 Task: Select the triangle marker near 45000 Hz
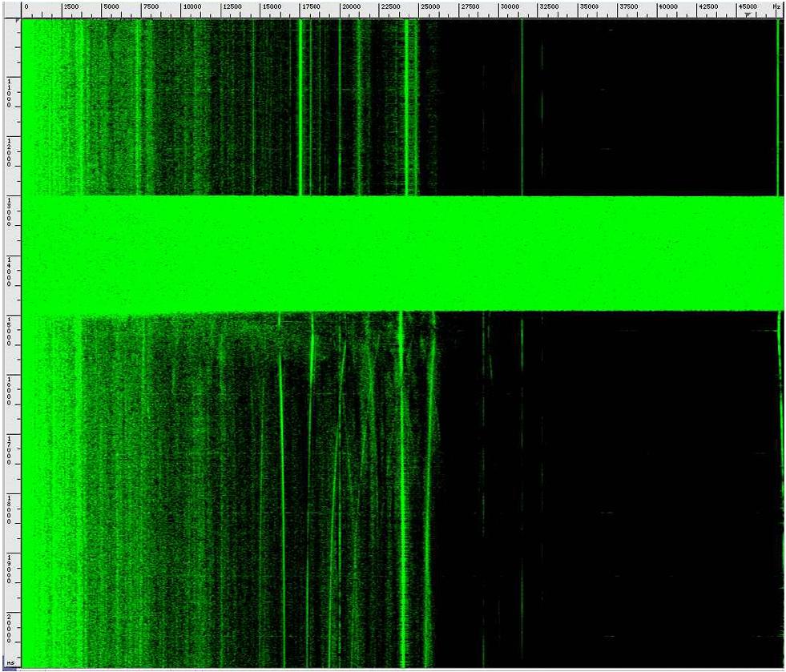coord(748,15)
